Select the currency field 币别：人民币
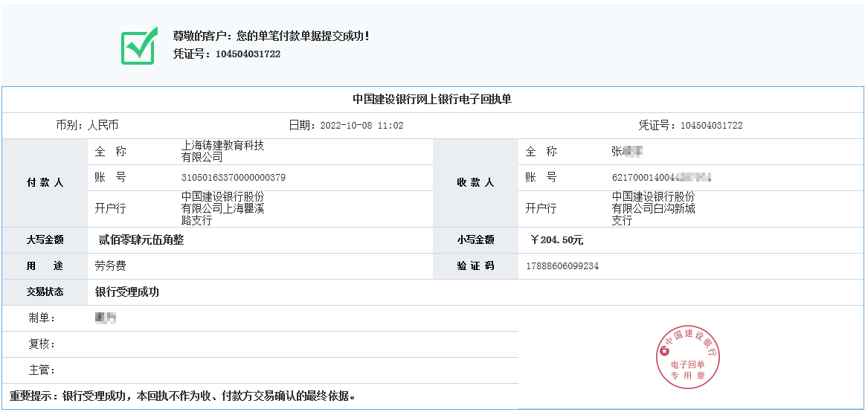This screenshot has height=412, width=868. 87,126
